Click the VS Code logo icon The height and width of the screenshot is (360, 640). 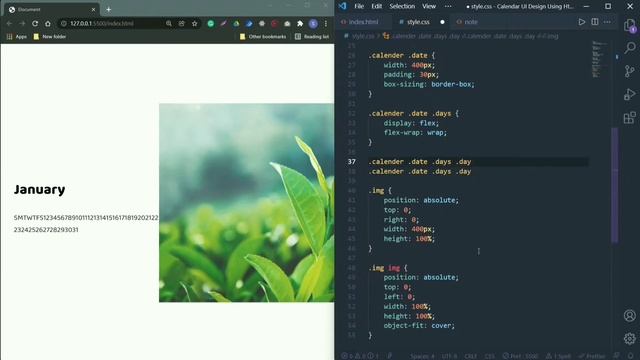click(342, 6)
